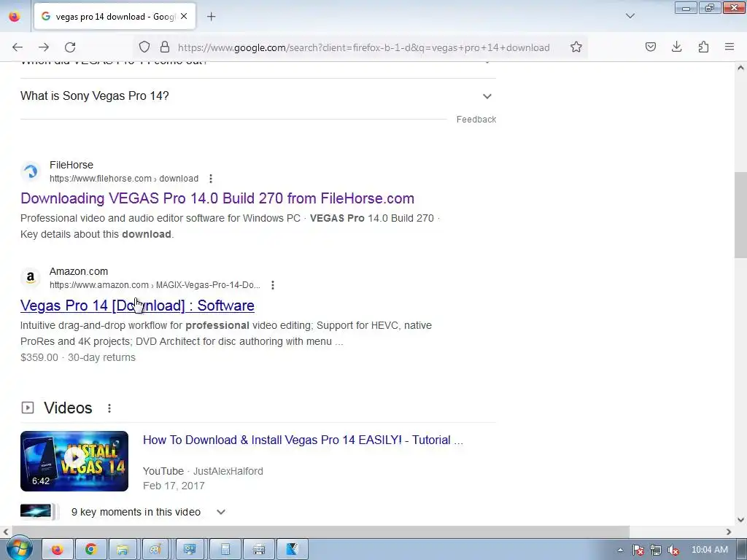Click the amazon.com MAGIX-Vegas-Pro-14 URL
Screen dimensions: 747x560
[155, 285]
